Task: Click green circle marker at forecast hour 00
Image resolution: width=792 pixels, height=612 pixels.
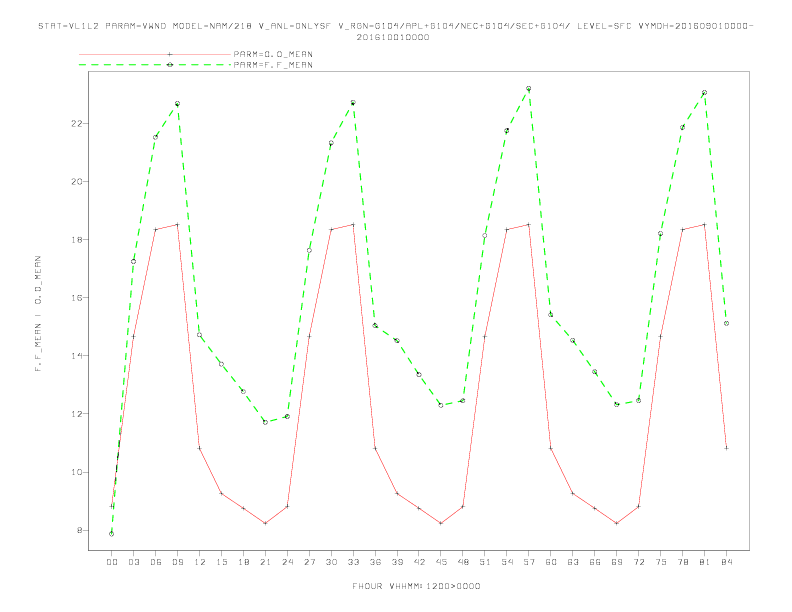Action: click(x=112, y=534)
